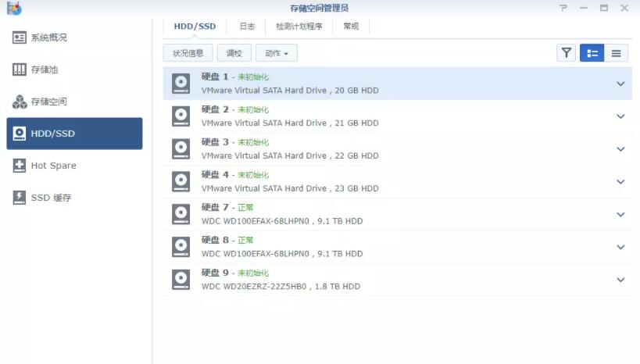Expand details of 硬盘 3
Image resolution: width=640 pixels, height=364 pixels.
click(x=620, y=149)
